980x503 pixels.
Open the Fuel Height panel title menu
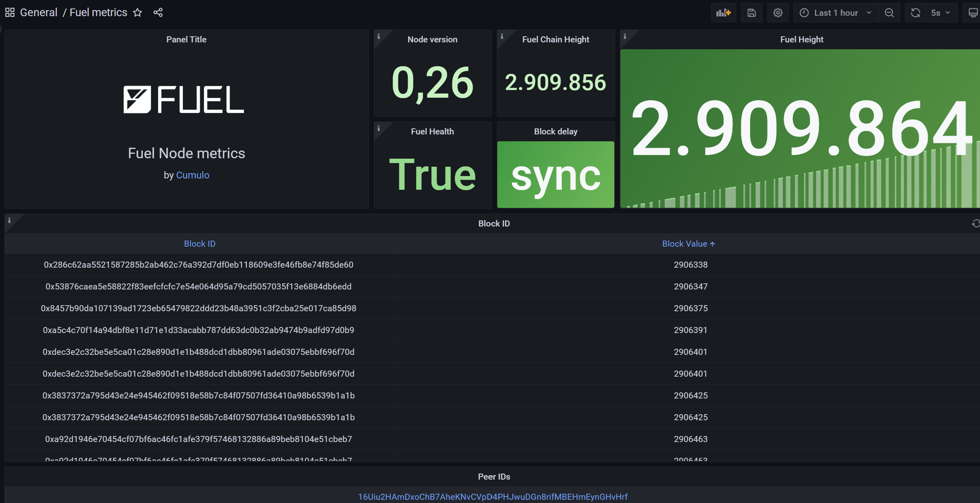click(801, 40)
